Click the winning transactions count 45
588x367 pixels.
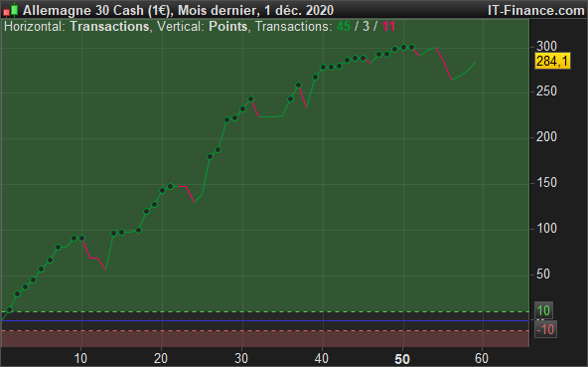(344, 27)
